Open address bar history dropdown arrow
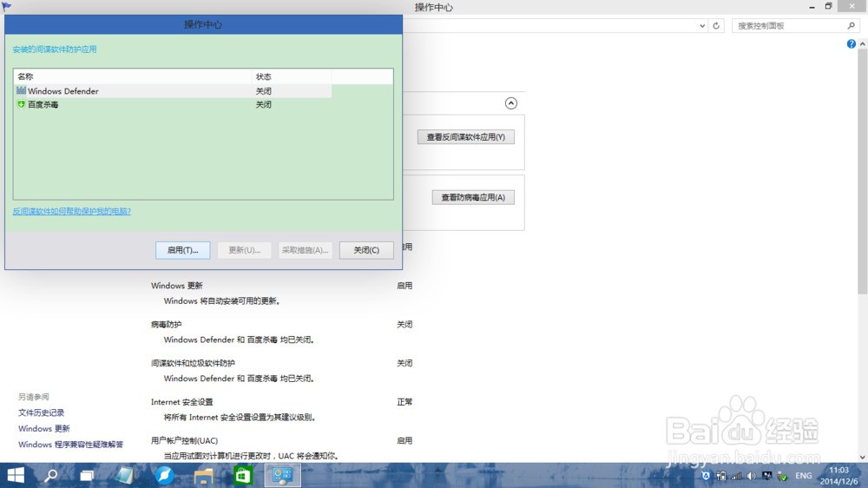The width and height of the screenshot is (868, 488). [x=702, y=25]
